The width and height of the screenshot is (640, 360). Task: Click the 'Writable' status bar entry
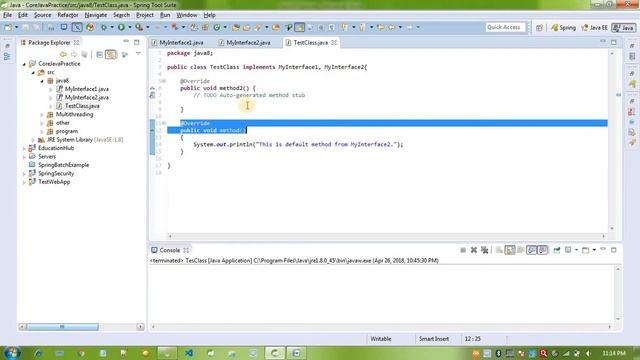click(x=380, y=339)
